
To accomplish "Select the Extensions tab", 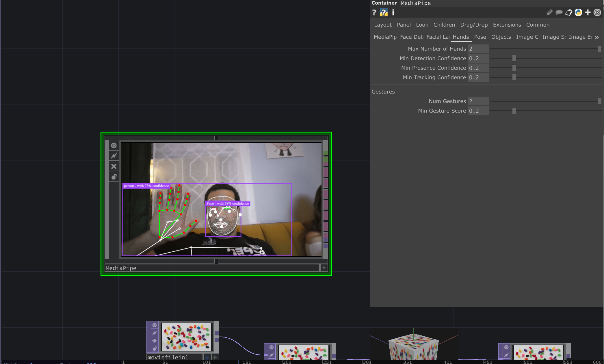I will tap(507, 25).
